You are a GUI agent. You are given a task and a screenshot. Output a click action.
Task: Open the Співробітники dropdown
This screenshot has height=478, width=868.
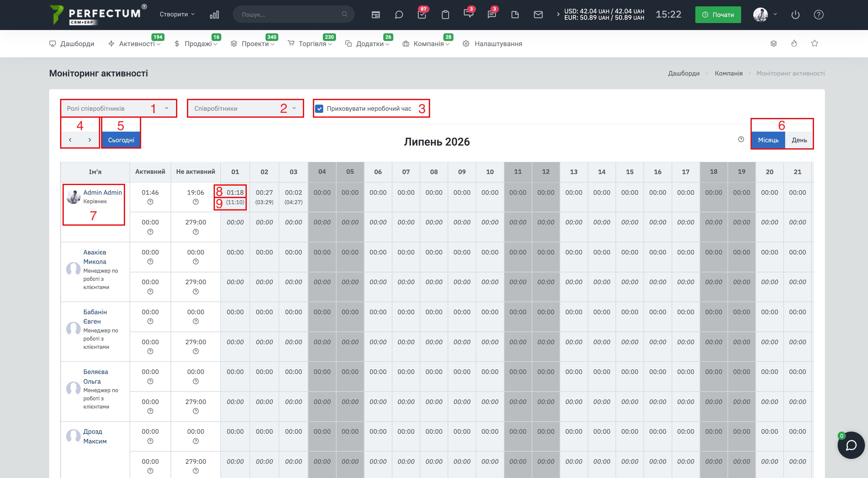point(245,108)
